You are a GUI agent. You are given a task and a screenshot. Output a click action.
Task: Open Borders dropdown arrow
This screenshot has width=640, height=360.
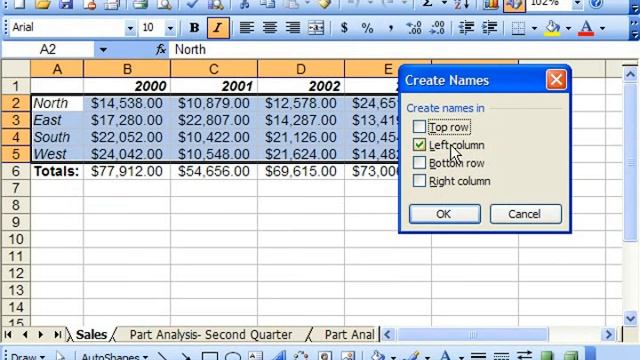[534, 28]
